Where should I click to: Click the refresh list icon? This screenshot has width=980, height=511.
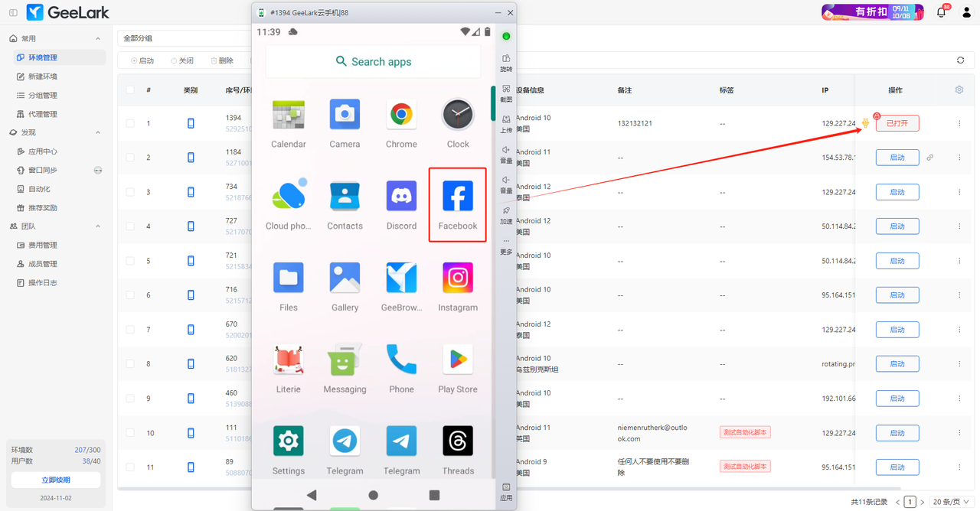961,60
